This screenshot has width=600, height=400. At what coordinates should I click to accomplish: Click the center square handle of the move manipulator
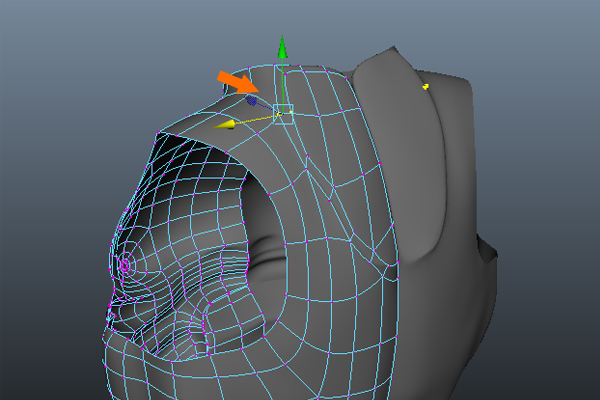pos(283,114)
